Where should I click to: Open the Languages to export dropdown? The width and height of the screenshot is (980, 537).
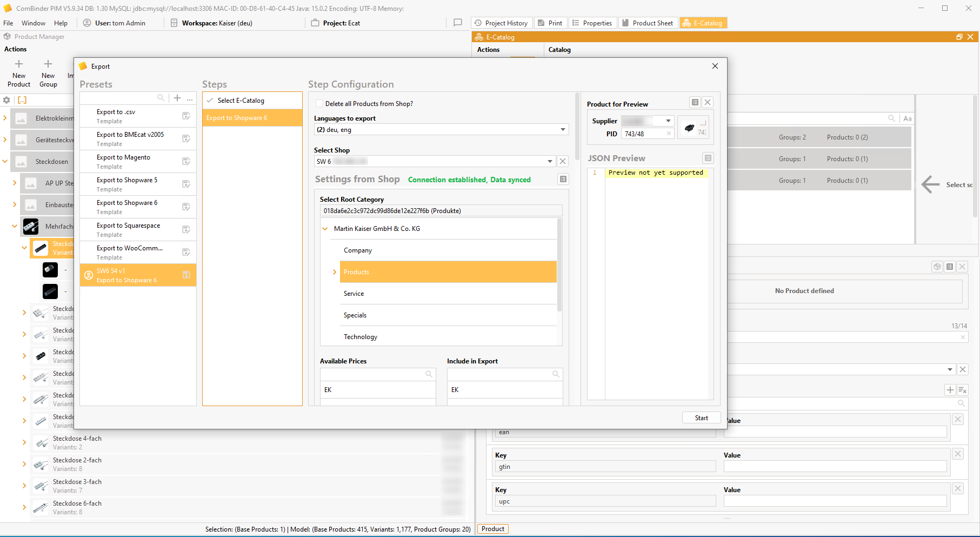click(x=563, y=130)
